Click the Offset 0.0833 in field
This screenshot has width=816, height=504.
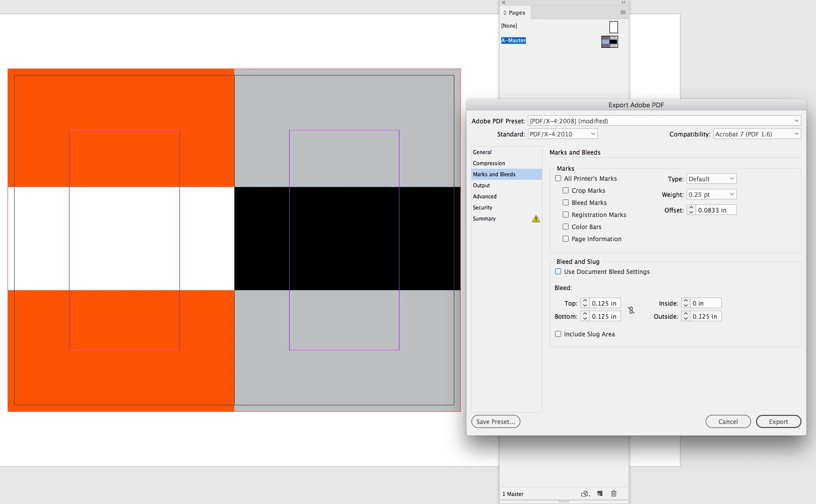716,210
